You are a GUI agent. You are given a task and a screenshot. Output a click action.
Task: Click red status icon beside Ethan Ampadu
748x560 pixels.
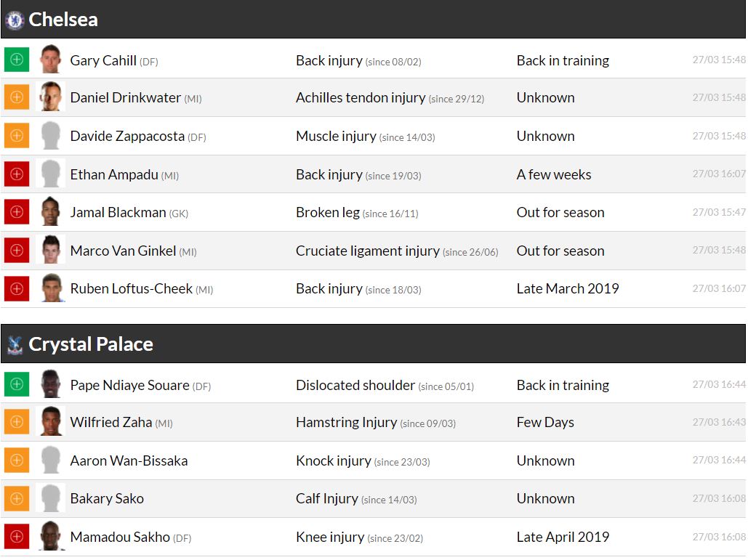click(x=17, y=174)
